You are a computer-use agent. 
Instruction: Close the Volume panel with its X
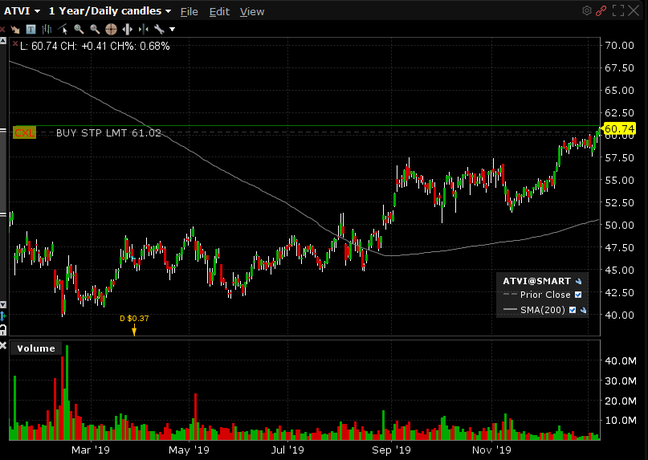(3, 346)
